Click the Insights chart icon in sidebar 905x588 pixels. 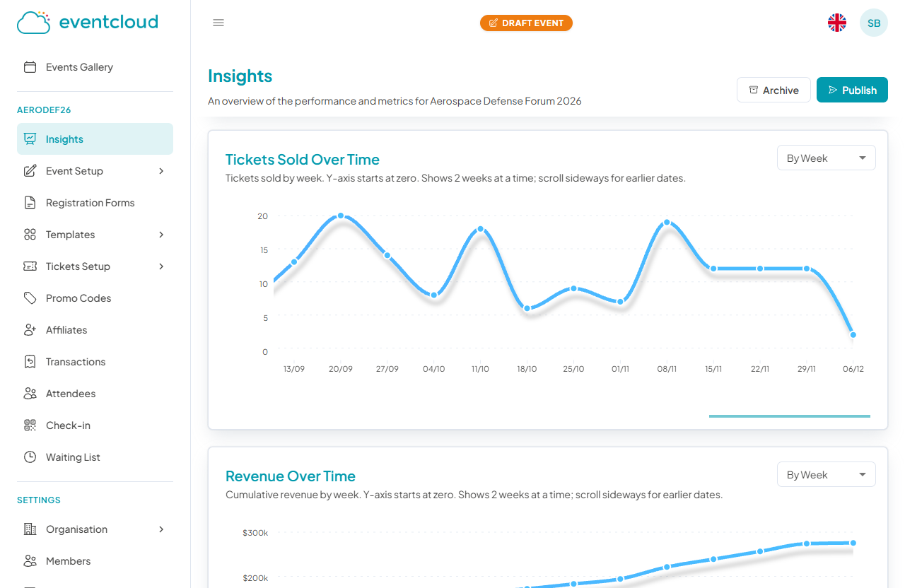30,139
